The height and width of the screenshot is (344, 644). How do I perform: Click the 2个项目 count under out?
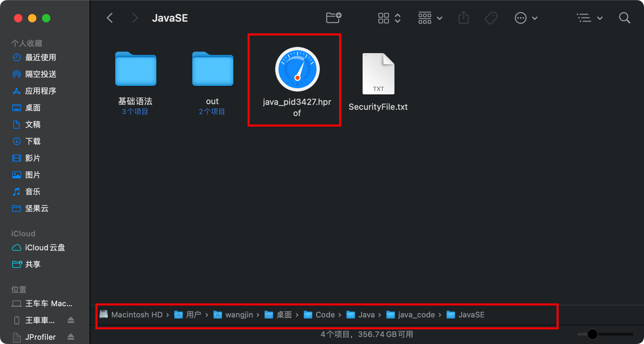(x=212, y=112)
